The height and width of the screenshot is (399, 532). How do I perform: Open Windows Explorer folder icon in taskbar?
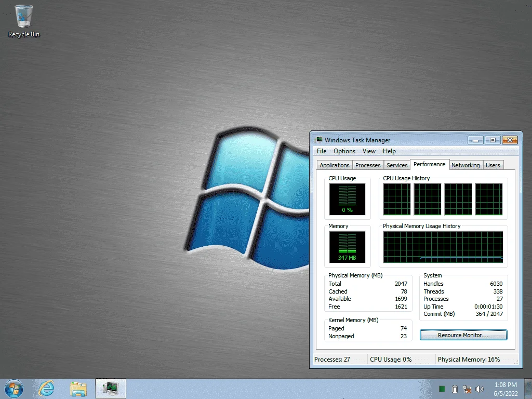(x=78, y=389)
